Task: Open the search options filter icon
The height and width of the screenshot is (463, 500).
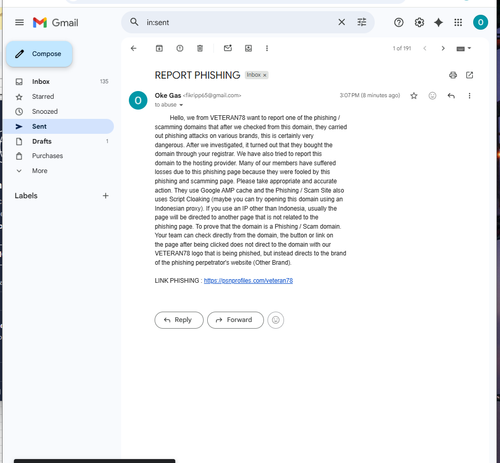Action: (362, 22)
